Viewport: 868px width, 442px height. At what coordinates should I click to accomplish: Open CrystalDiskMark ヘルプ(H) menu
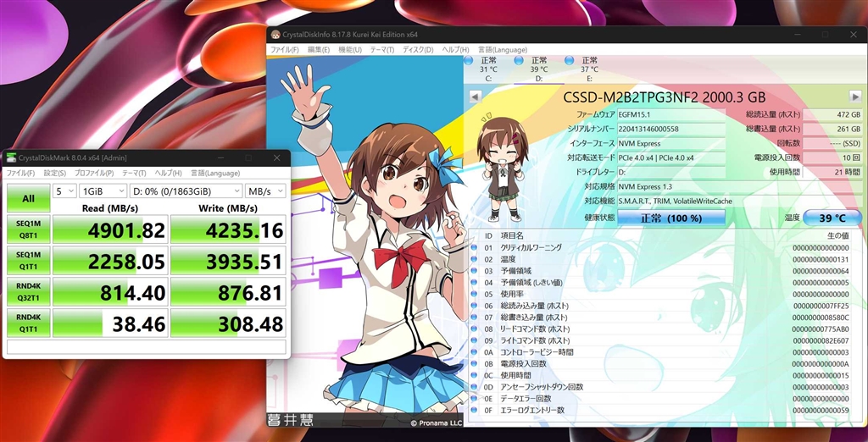(x=169, y=173)
